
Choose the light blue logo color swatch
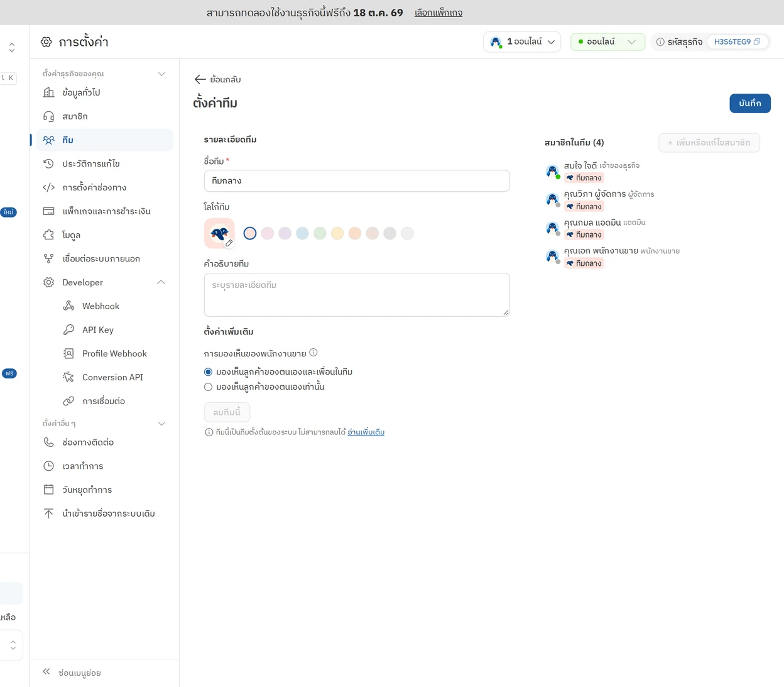point(303,234)
